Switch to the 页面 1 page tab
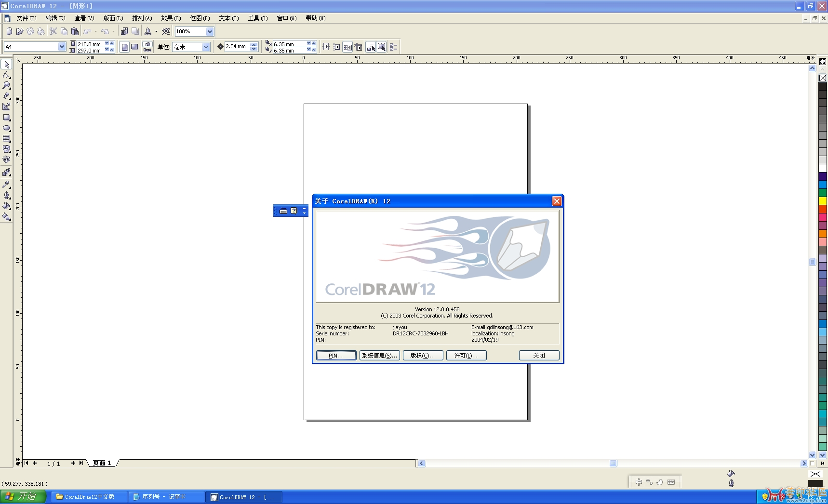Screen dimensions: 828x504 102,463
